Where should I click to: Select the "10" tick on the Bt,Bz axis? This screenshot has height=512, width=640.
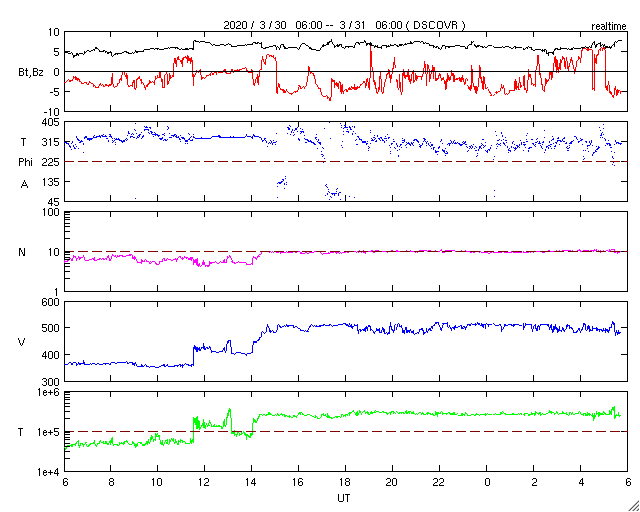coord(53,32)
